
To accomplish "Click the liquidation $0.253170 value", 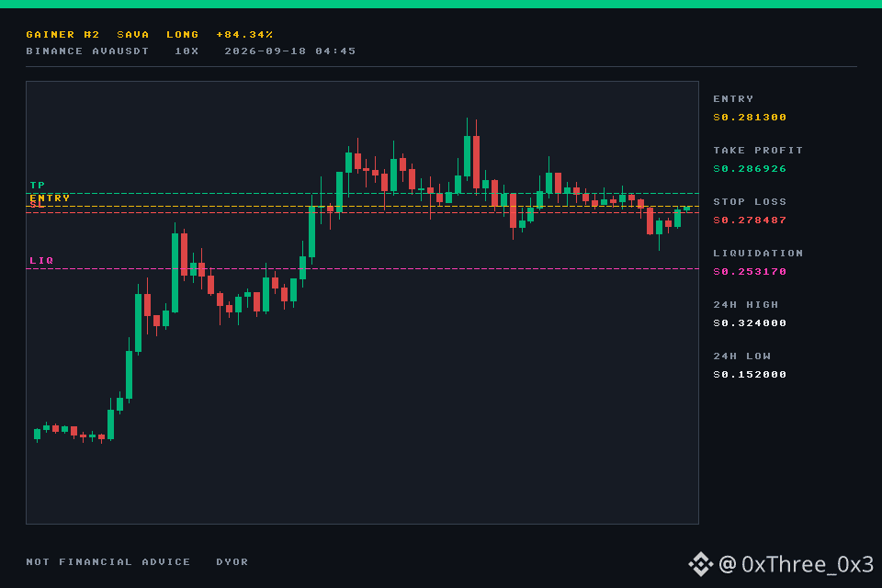I will coord(750,272).
